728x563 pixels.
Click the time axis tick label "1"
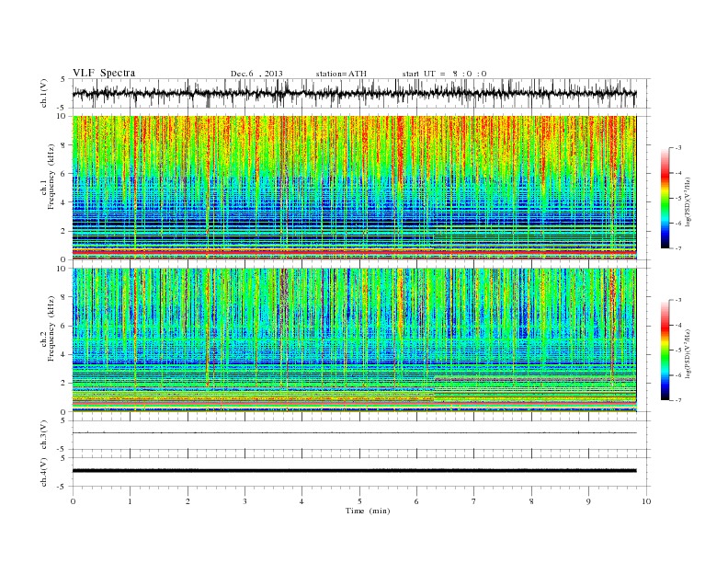pos(130,501)
